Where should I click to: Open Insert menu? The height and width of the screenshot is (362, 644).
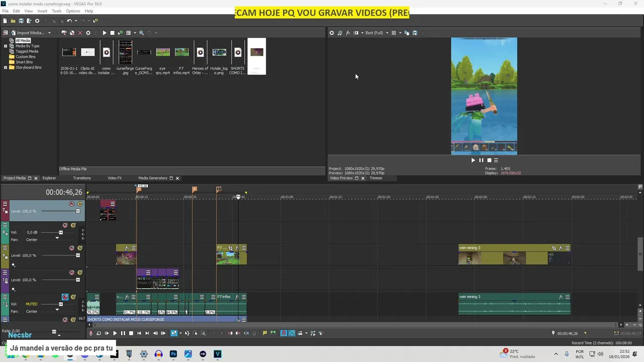(42, 11)
